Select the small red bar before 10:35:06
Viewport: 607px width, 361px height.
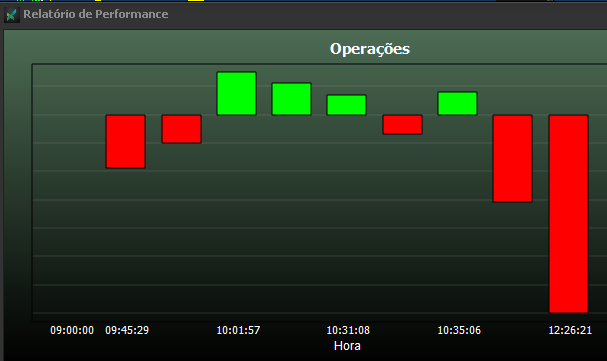tap(402, 124)
